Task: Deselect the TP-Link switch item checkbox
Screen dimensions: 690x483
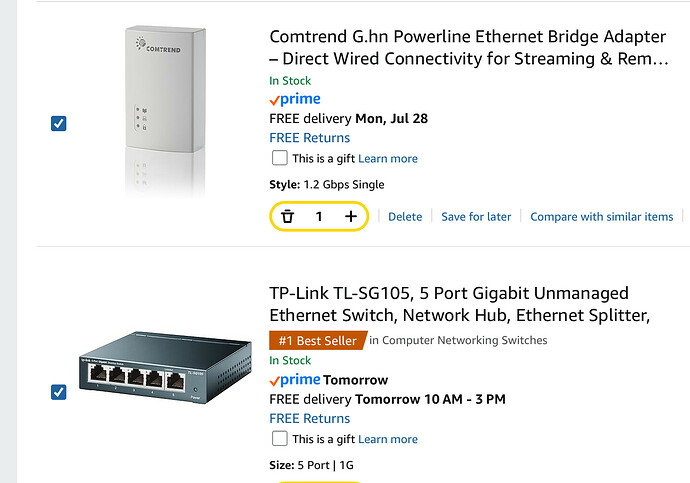Action: 58,392
